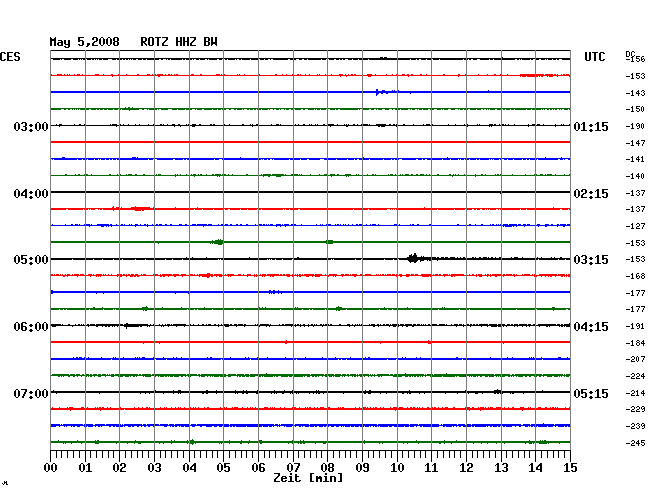Click minute tick label "09" on time axis
The image size is (650, 494).
(362, 468)
